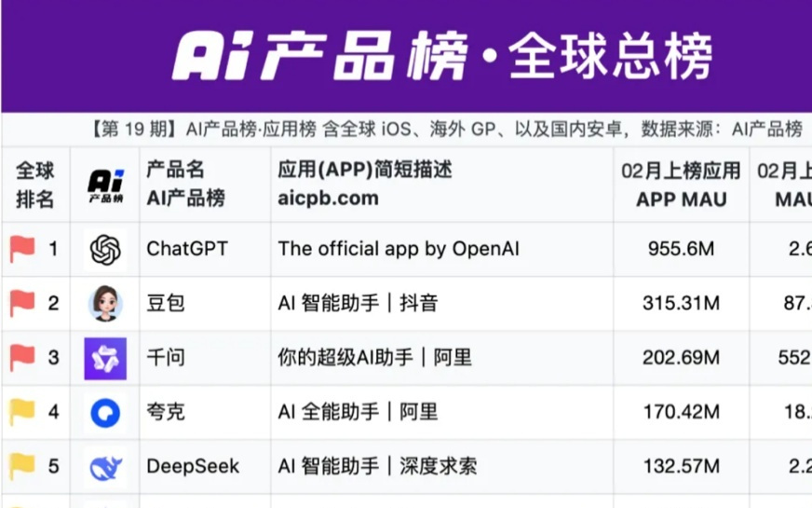Viewport: 812px width, 508px height.
Task: Click the 170.42M MAU value
Action: [682, 412]
